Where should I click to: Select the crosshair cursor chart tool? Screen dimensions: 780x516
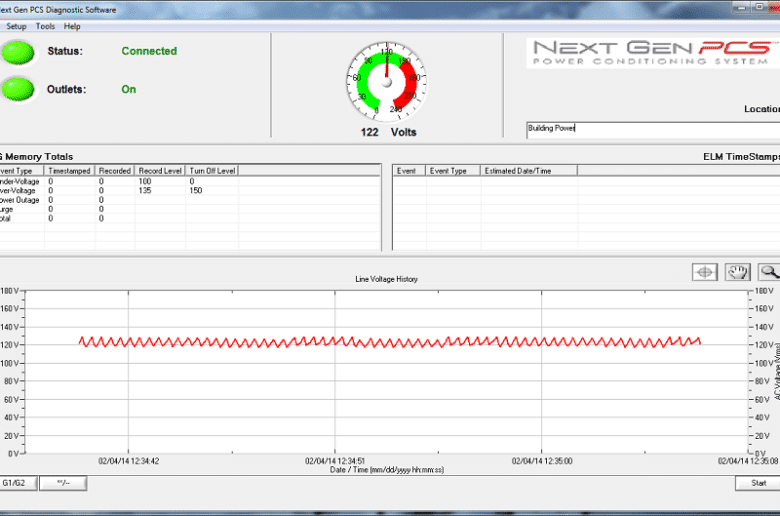coord(705,272)
